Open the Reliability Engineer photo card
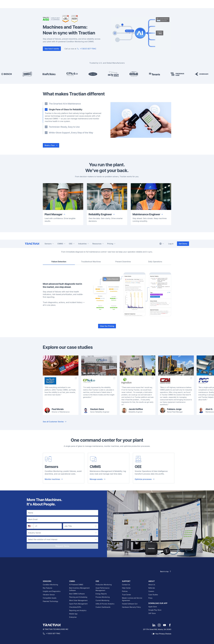Viewport: 214px width, 644px height. pyautogui.click(x=107, y=204)
